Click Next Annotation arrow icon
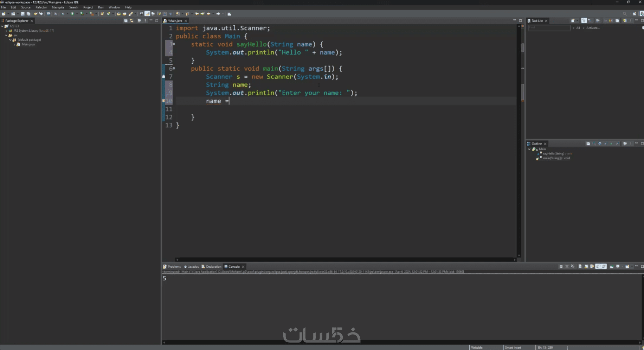 178,14
